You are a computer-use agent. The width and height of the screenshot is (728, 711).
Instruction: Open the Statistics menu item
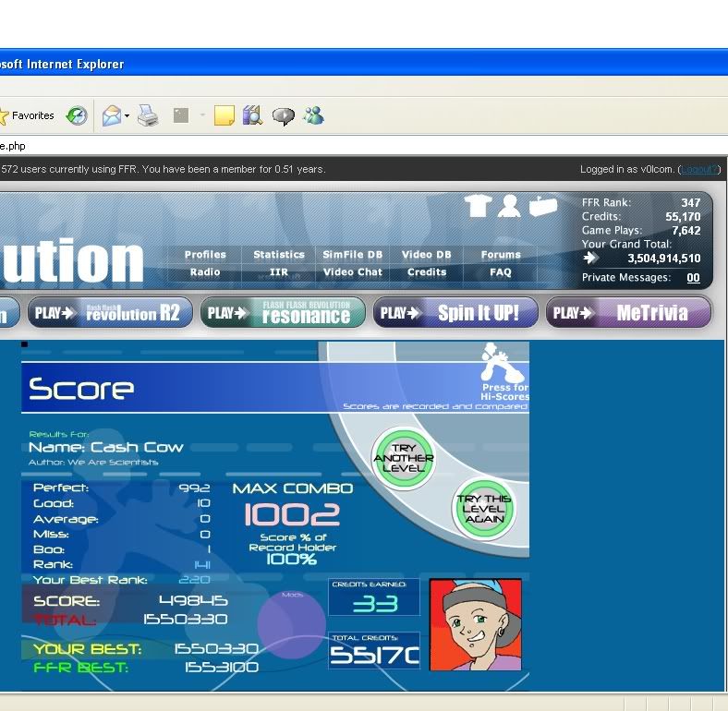(279, 254)
